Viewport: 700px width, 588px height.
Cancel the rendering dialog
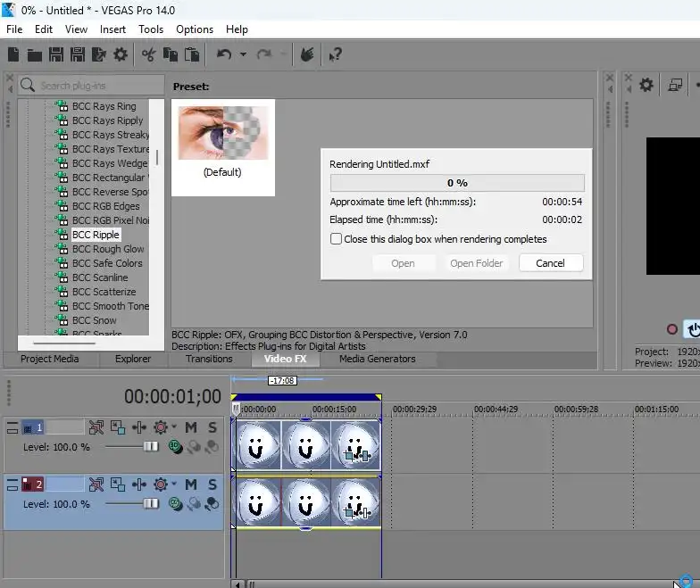pyautogui.click(x=550, y=263)
